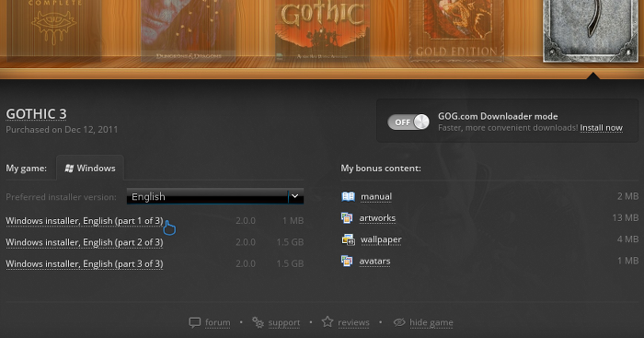Click the artworks image icon
644x338 pixels.
coord(347,218)
